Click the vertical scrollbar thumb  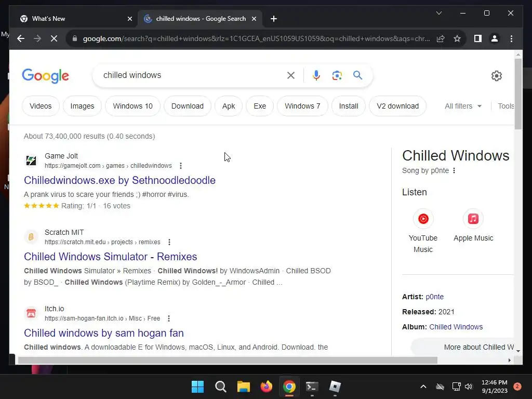coord(518,94)
